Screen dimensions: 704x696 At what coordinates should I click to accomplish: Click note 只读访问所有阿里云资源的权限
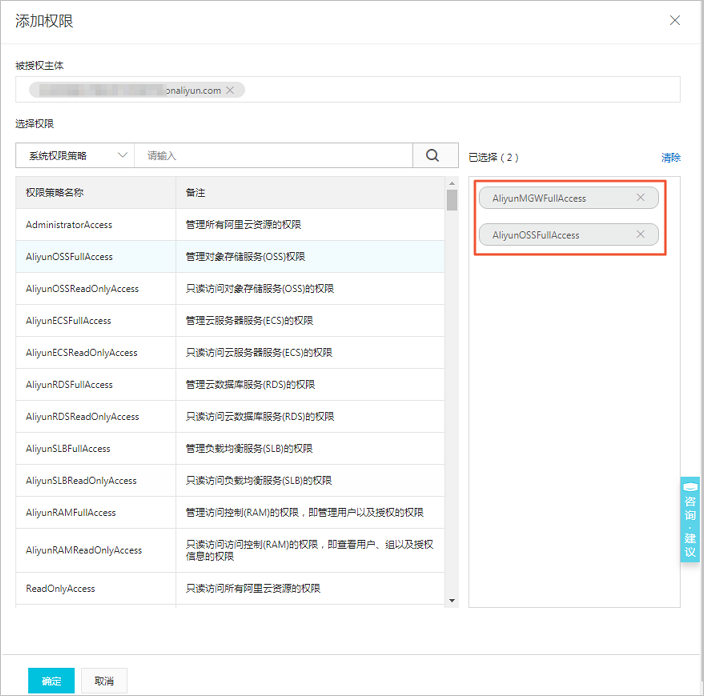point(253,588)
